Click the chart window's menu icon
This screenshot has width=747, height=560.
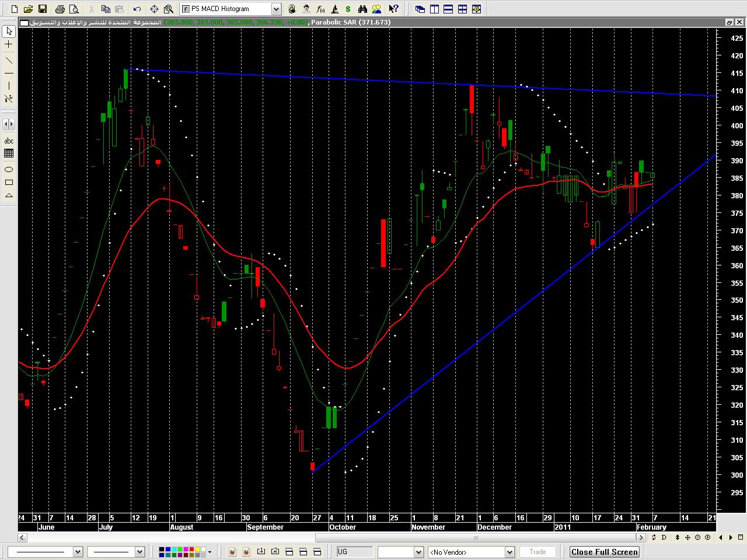23,22
